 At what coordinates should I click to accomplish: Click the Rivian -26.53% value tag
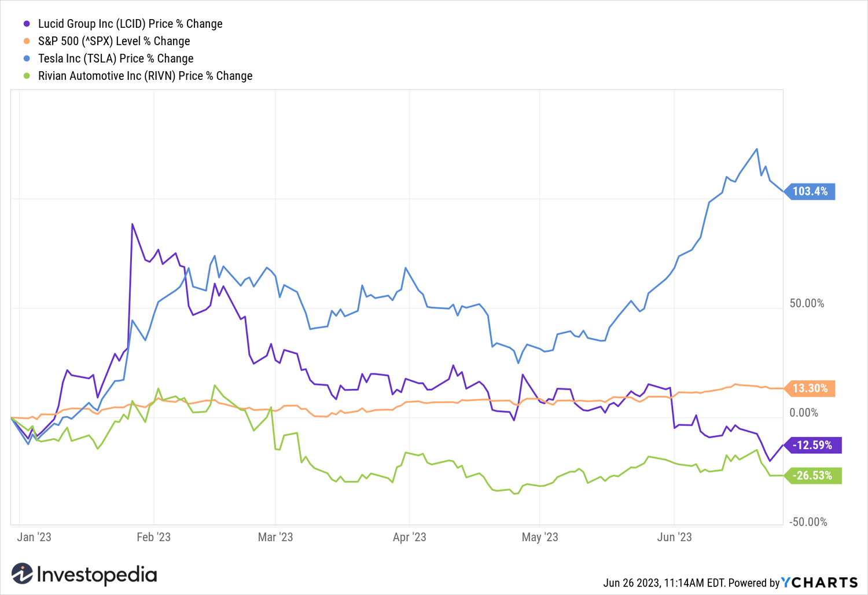813,476
